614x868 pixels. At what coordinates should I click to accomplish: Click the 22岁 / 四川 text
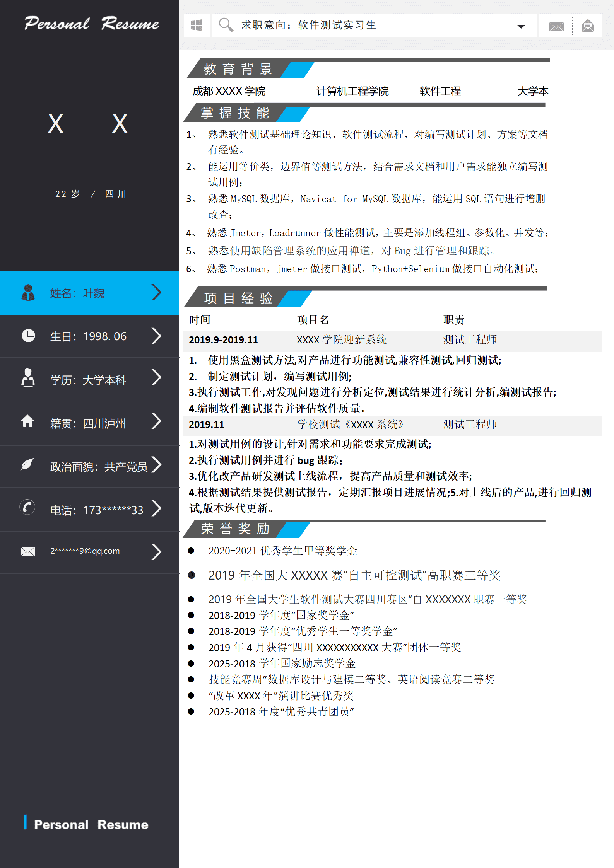tap(91, 194)
